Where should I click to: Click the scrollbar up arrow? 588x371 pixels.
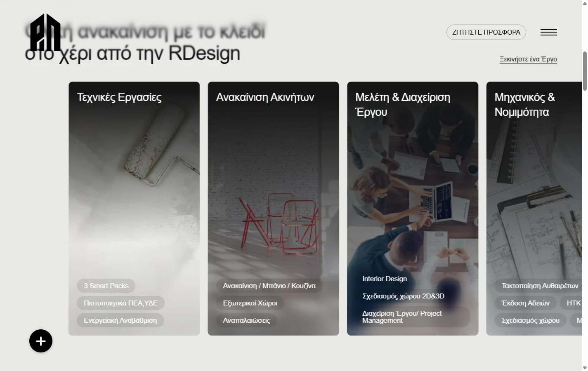coord(585,3)
